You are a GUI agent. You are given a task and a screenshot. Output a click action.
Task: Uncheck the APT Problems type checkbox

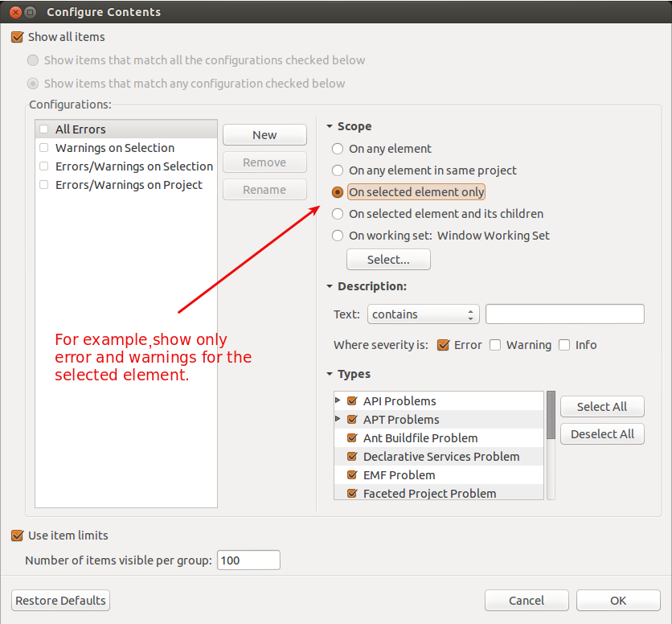click(x=352, y=420)
